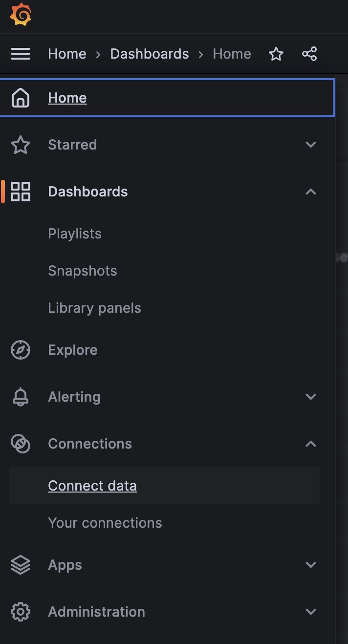Open the Library panels page
The height and width of the screenshot is (644, 348).
pyautogui.click(x=94, y=307)
